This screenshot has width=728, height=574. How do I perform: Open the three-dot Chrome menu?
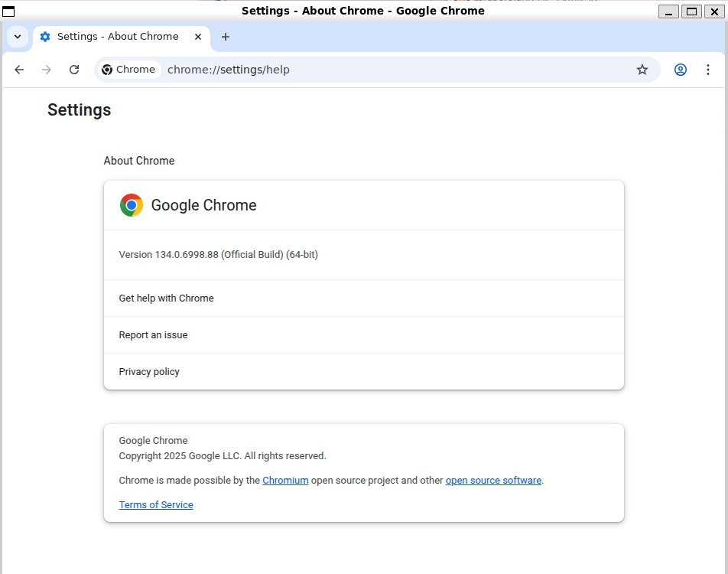[707, 70]
